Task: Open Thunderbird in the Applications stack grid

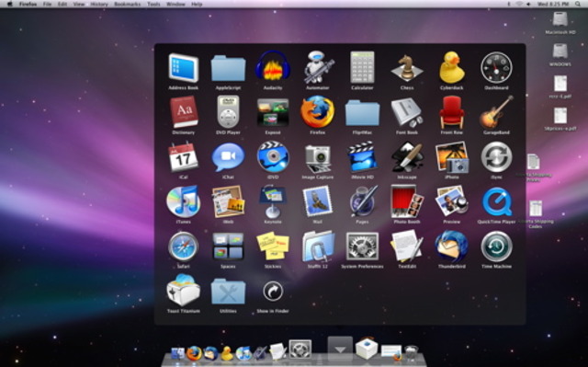Action: (452, 247)
